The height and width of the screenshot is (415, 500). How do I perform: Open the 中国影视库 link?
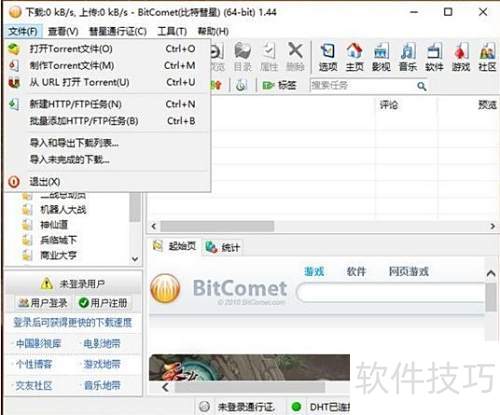tap(38, 343)
